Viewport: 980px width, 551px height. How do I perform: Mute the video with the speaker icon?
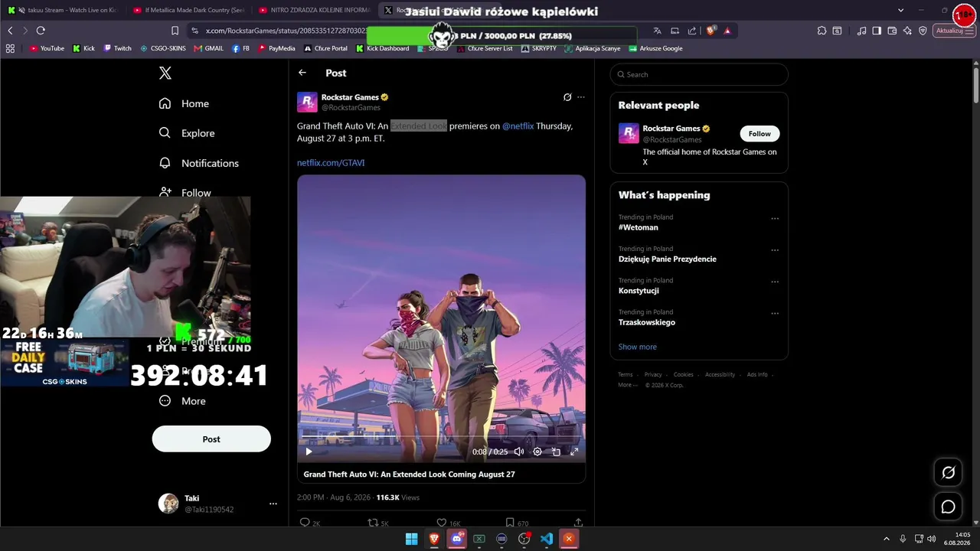pos(519,452)
